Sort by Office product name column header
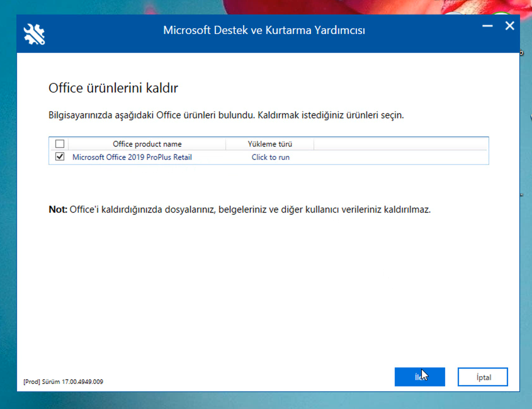The height and width of the screenshot is (409, 532). pos(147,144)
